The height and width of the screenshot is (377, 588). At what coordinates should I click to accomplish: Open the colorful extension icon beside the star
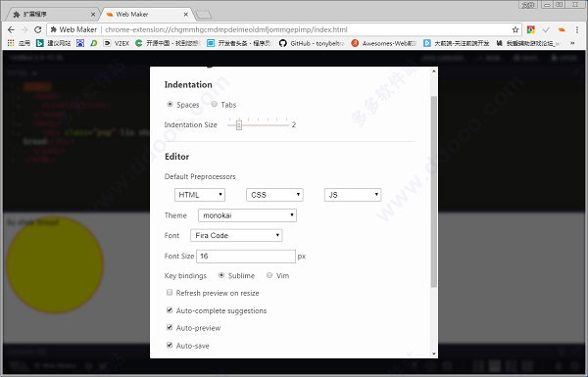point(530,29)
